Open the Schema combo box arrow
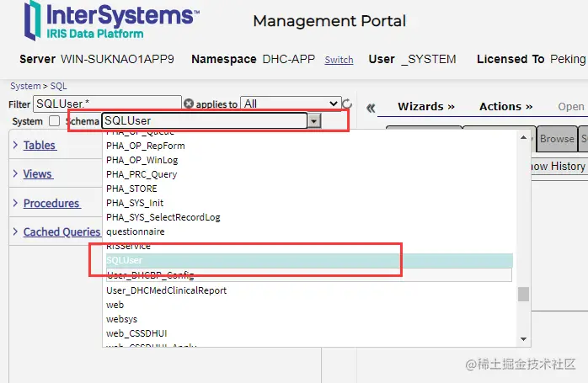The image size is (588, 383). (314, 120)
